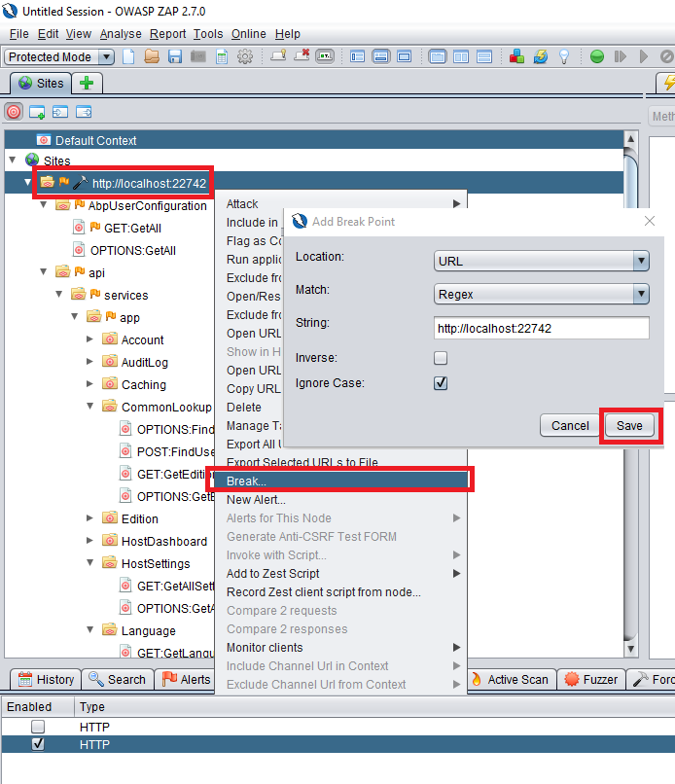The image size is (675, 784).
Task: Open the Report menu
Action: click(x=167, y=34)
